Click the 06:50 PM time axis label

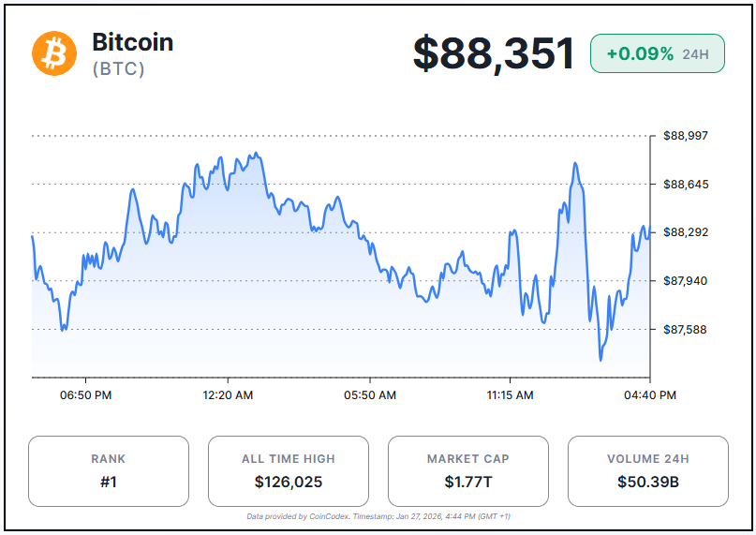pyautogui.click(x=86, y=395)
